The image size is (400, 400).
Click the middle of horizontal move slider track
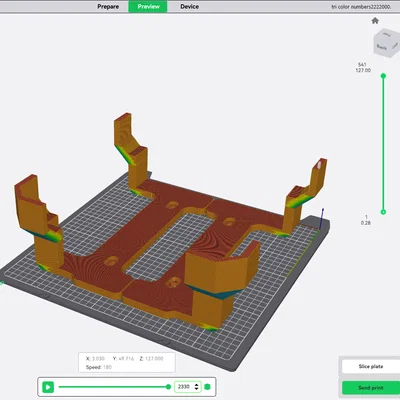pyautogui.click(x=114, y=387)
